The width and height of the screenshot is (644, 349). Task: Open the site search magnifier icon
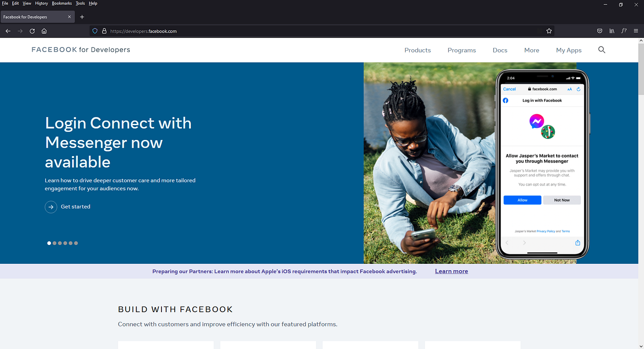[x=602, y=50]
